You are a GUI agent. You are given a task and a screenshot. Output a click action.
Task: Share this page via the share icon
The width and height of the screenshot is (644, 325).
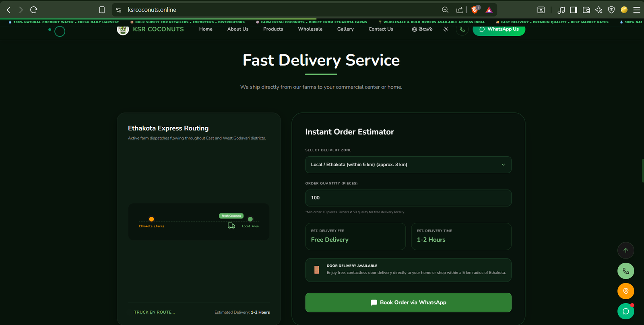coord(459,10)
